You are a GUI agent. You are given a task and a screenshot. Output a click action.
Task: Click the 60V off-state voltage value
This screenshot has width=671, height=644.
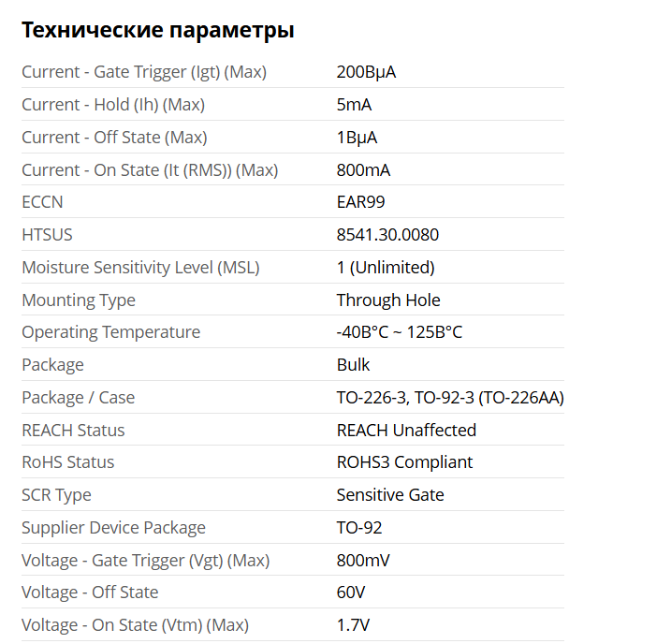pyautogui.click(x=351, y=593)
